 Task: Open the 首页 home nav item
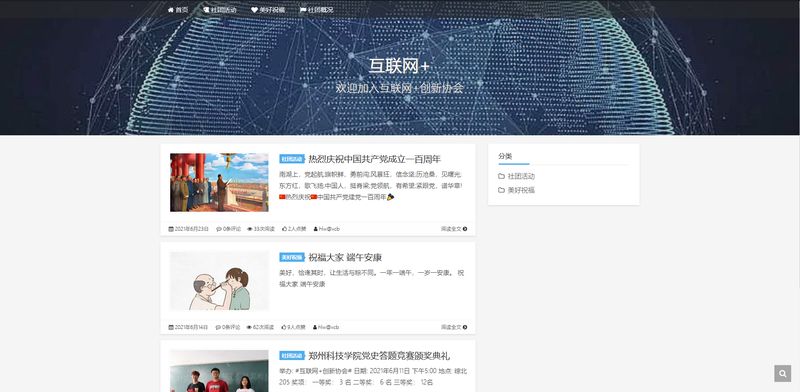click(x=178, y=10)
